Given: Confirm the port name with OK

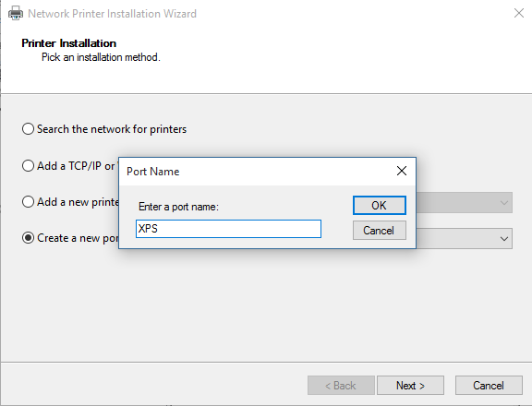Looking at the screenshot, I should point(380,206).
